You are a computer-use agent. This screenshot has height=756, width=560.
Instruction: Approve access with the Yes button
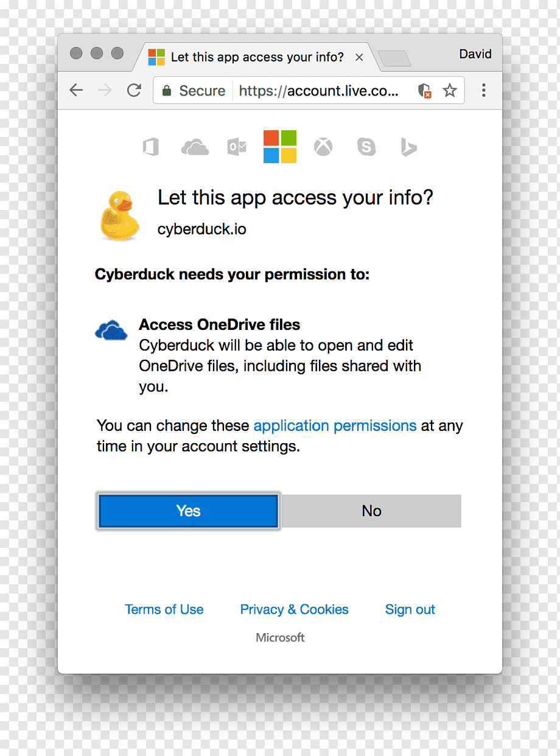188,511
